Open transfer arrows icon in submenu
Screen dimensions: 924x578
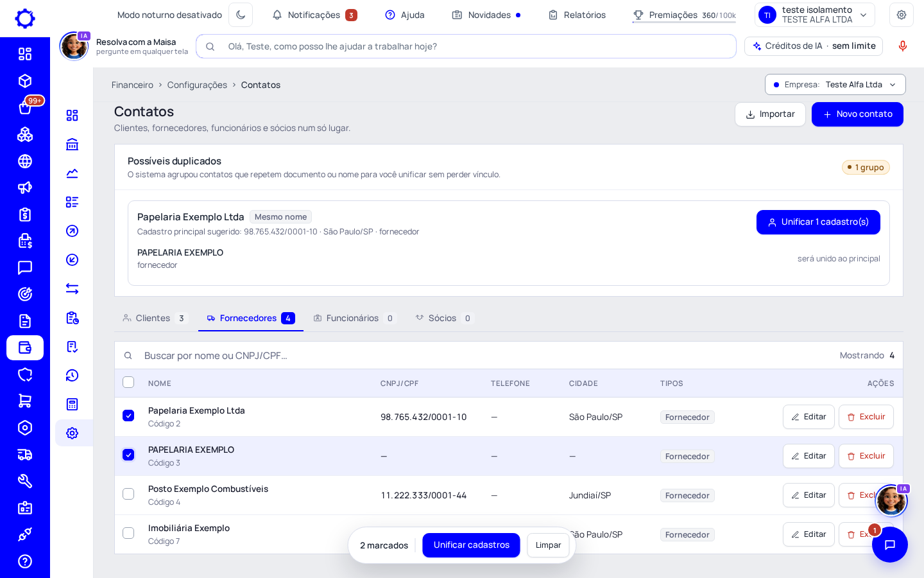(73, 288)
